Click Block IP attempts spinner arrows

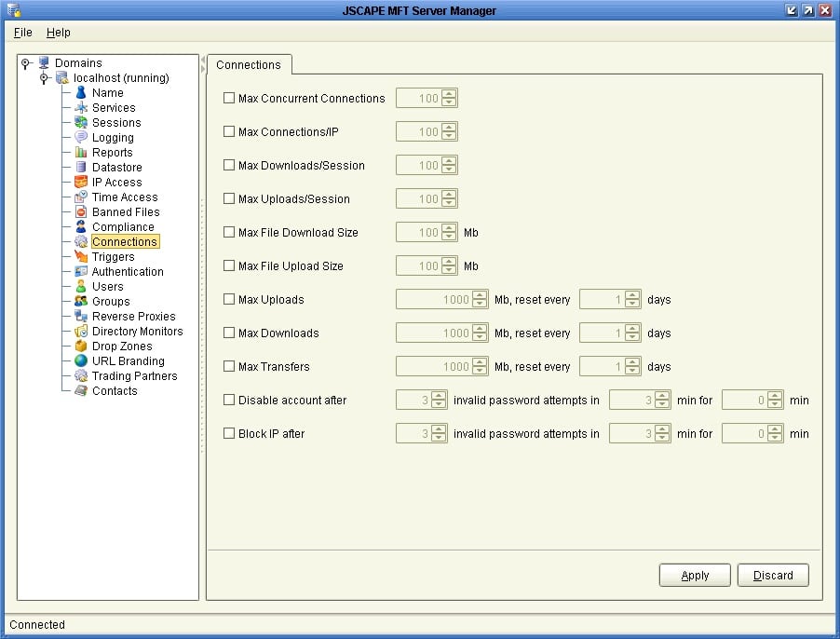(x=439, y=433)
